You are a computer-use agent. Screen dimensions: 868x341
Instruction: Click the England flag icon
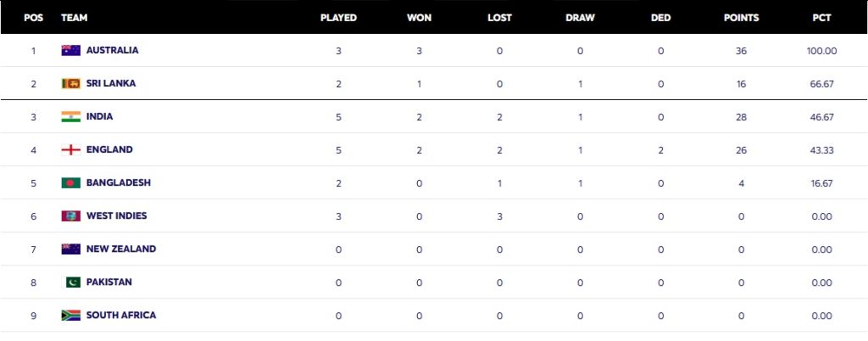tap(71, 150)
